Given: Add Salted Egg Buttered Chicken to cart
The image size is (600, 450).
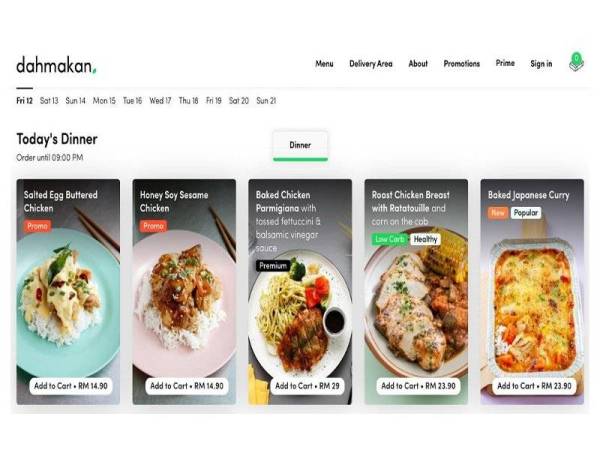Looking at the screenshot, I should coord(71,386).
